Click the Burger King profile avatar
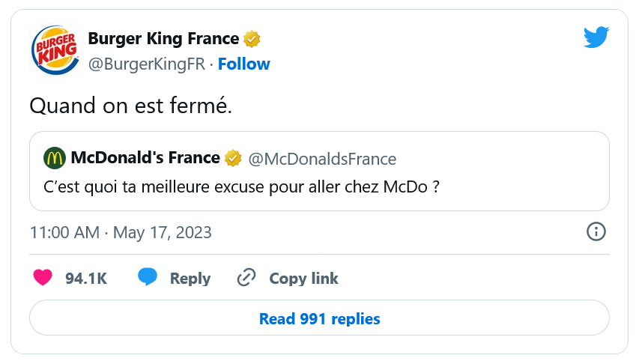Image resolution: width=636 pixels, height=364 pixels. point(54,50)
